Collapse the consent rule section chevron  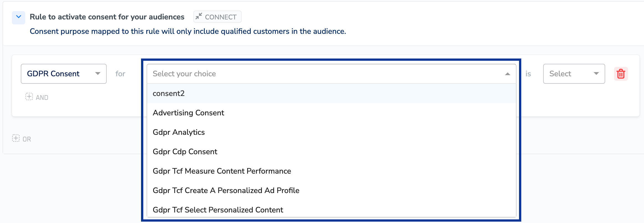click(x=19, y=17)
